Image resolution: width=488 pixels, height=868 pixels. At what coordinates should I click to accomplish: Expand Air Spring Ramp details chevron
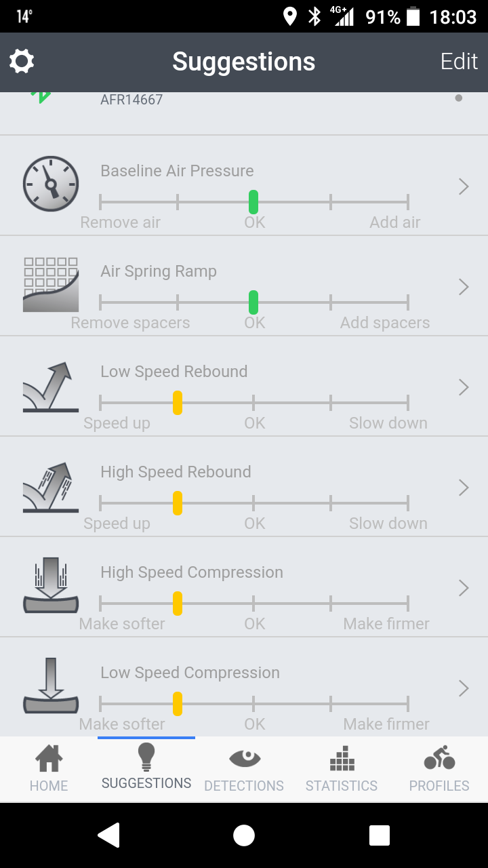(464, 287)
